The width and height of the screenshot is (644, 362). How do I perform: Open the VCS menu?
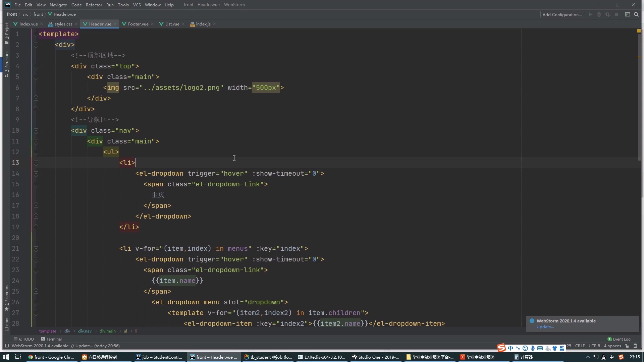137,5
